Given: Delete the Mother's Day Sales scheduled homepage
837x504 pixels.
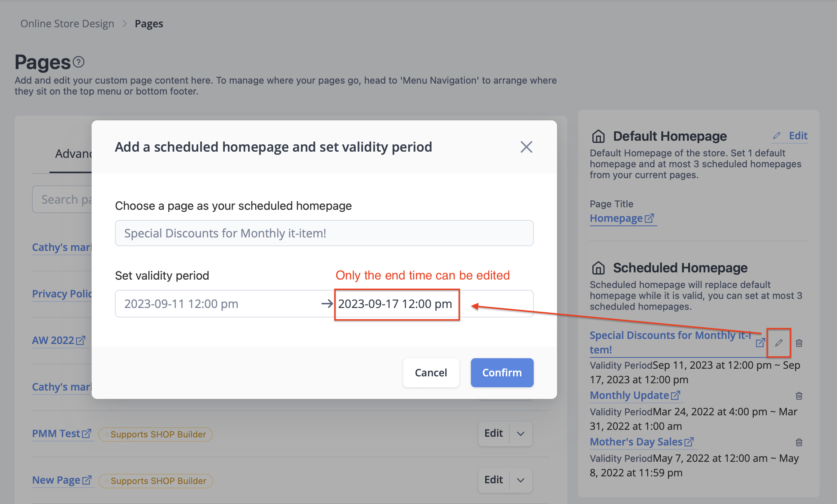Looking at the screenshot, I should point(799,442).
